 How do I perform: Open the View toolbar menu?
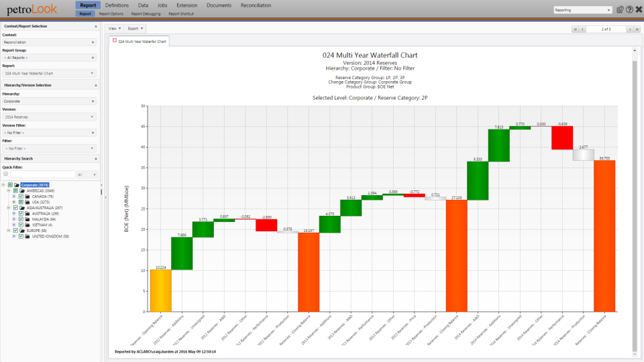pos(114,29)
